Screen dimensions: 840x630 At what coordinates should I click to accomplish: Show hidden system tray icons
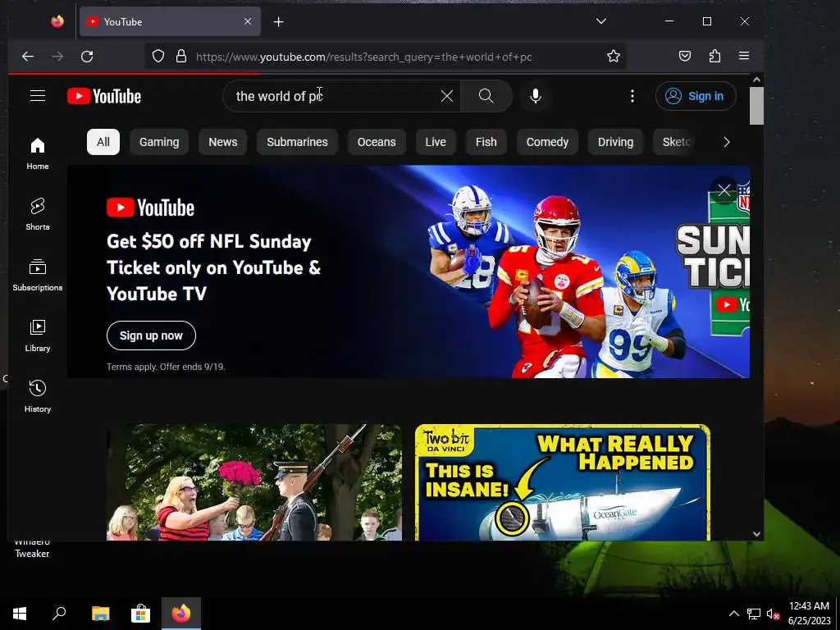(x=734, y=614)
